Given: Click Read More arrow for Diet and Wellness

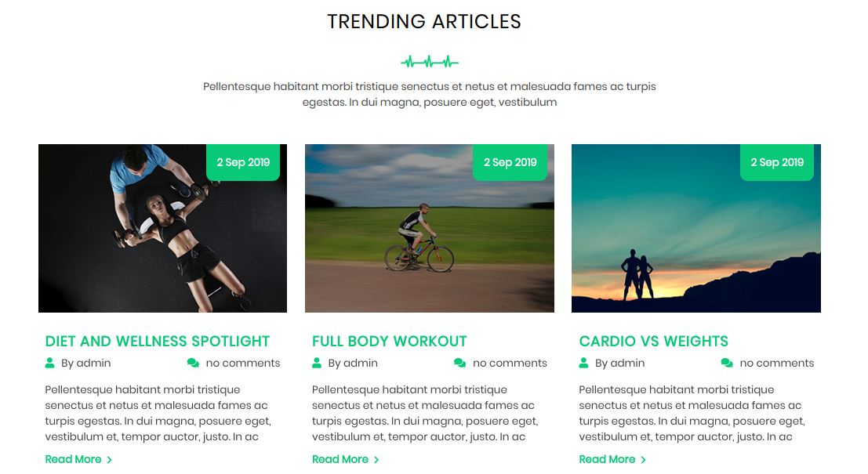Looking at the screenshot, I should 110,460.
